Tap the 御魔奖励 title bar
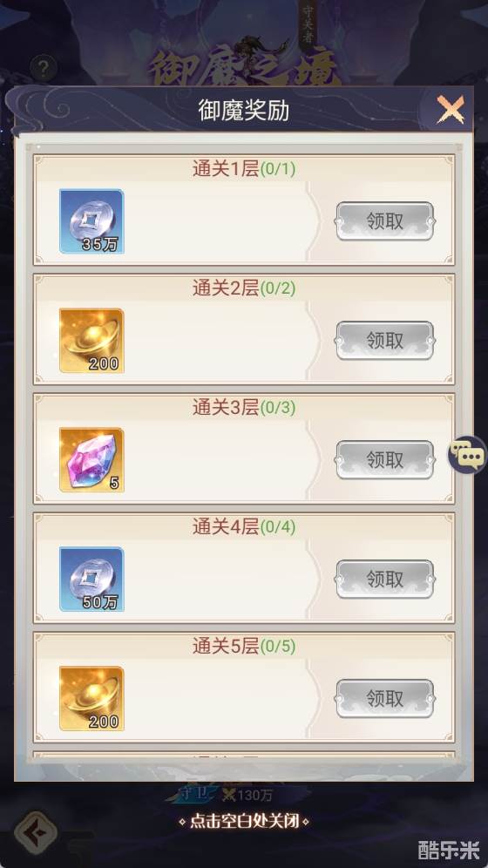Screen dimensions: 488x868 244,110
